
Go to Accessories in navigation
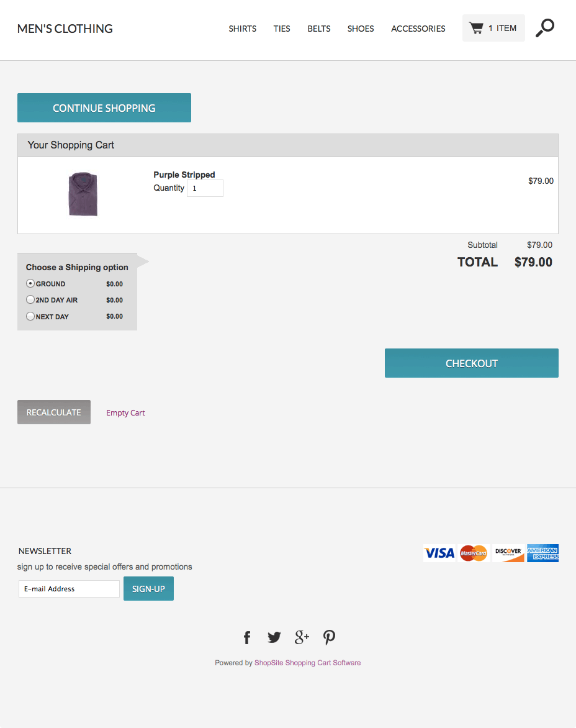418,29
